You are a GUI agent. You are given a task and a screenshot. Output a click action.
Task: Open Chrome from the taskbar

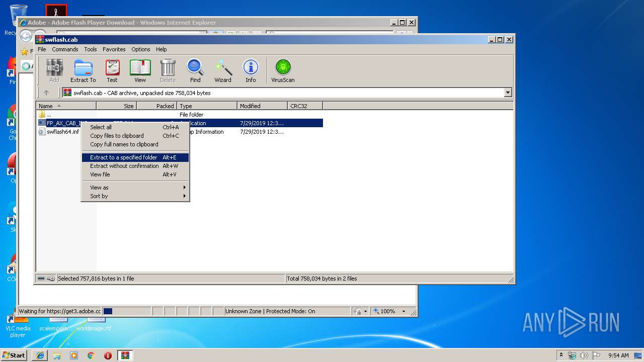[x=91, y=355]
